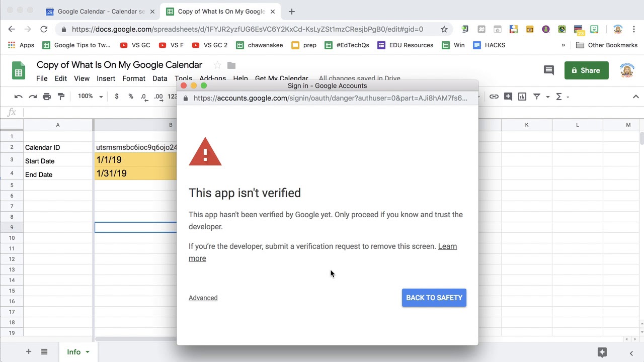
Task: Select the Calendar ID label cell
Action: click(58, 147)
